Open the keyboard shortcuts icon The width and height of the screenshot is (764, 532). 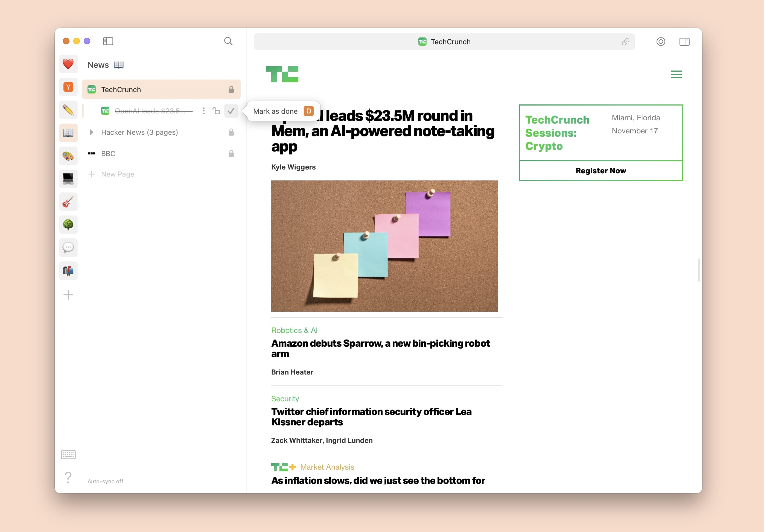(x=68, y=454)
